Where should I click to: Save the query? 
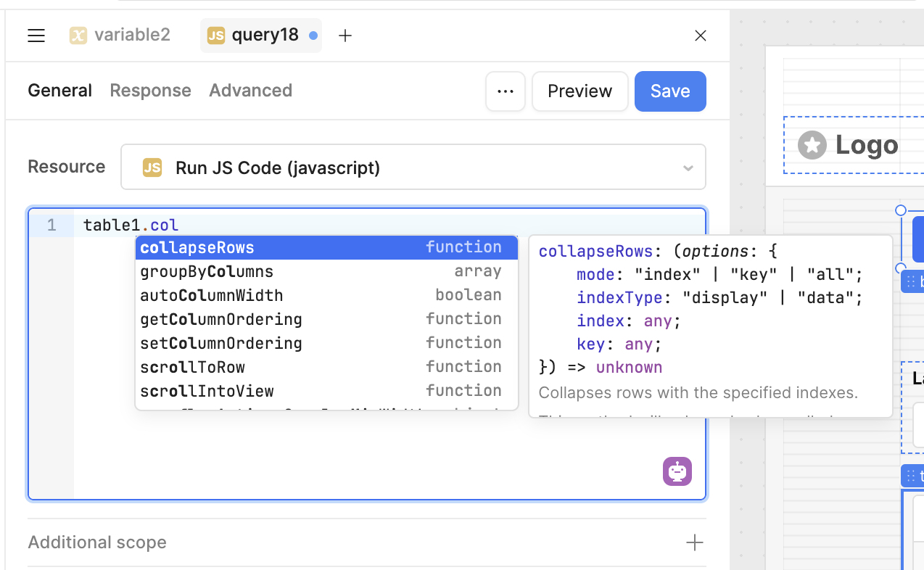tap(670, 91)
